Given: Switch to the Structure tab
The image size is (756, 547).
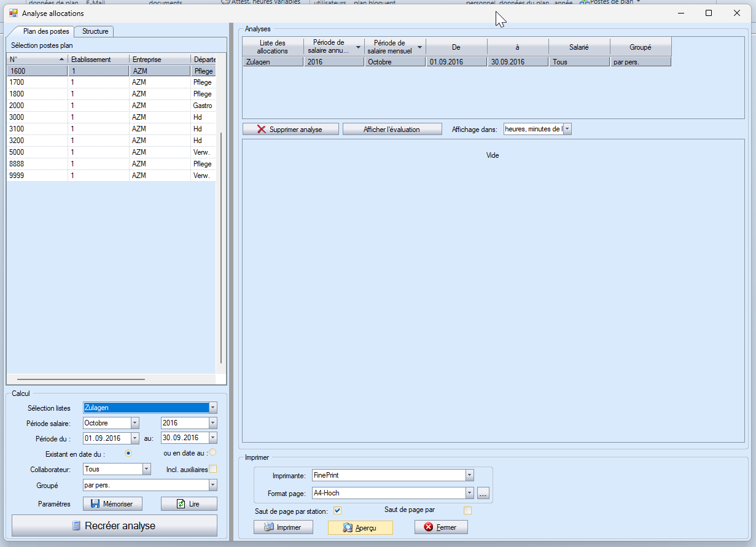Looking at the screenshot, I should [95, 31].
